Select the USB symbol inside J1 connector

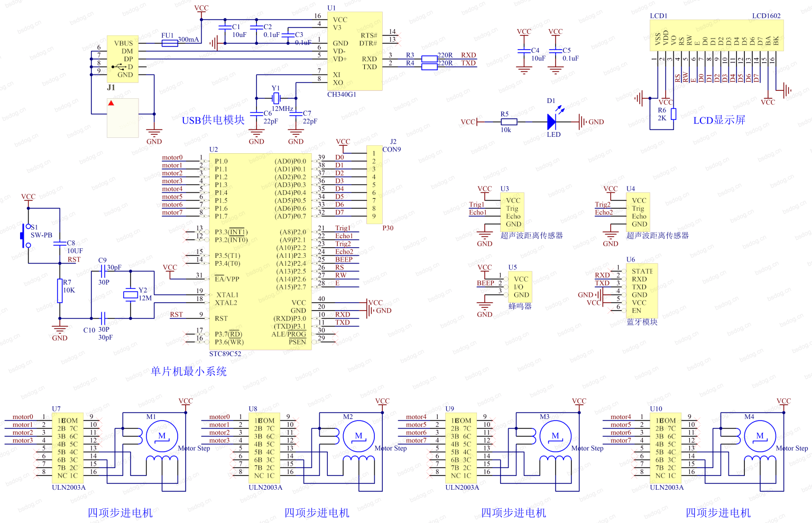point(118,67)
